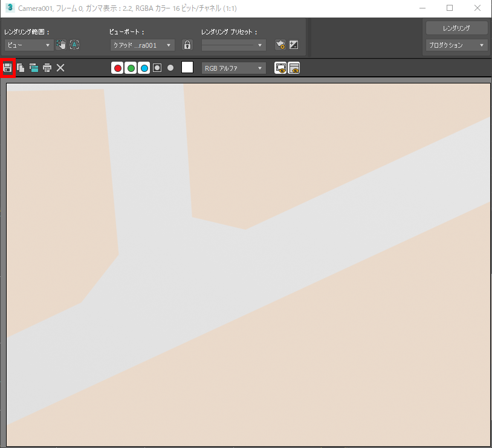Image resolution: width=492 pixels, height=448 pixels.
Task: Toggle the red channel display
Action: [x=117, y=68]
